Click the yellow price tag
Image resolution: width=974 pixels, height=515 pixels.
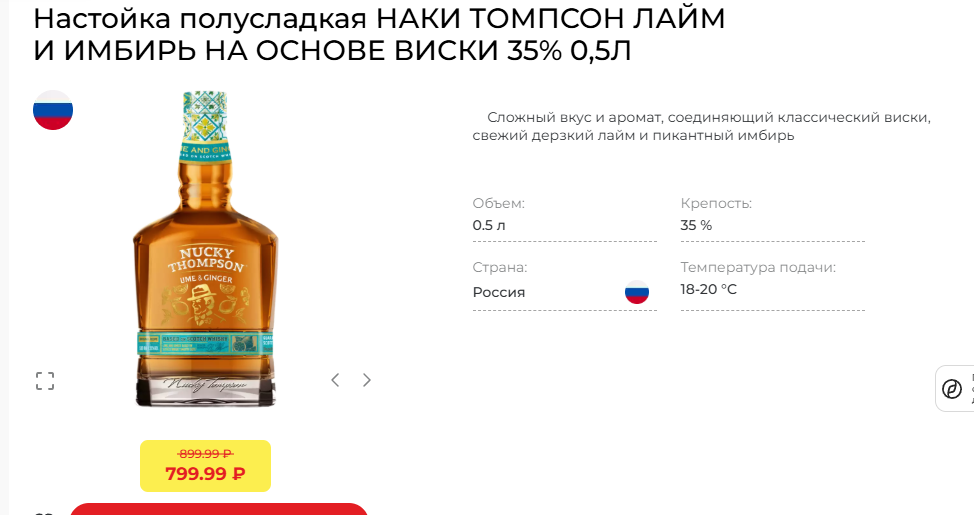[206, 466]
